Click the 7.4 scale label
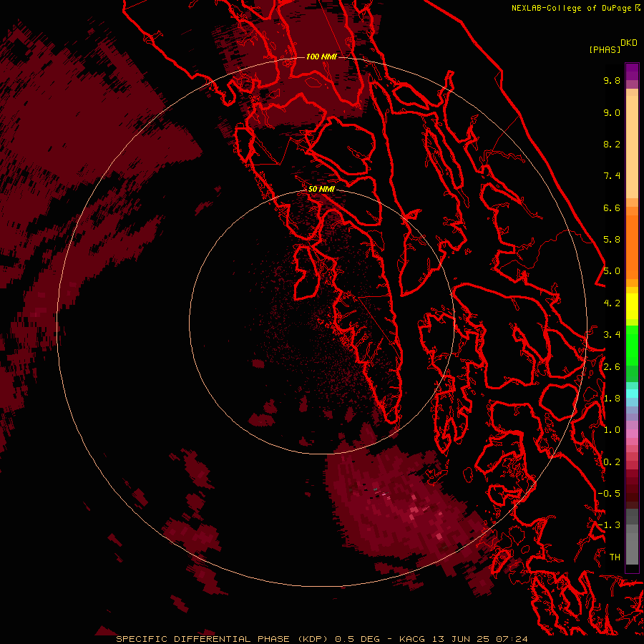This screenshot has height=644, width=644. [612, 176]
